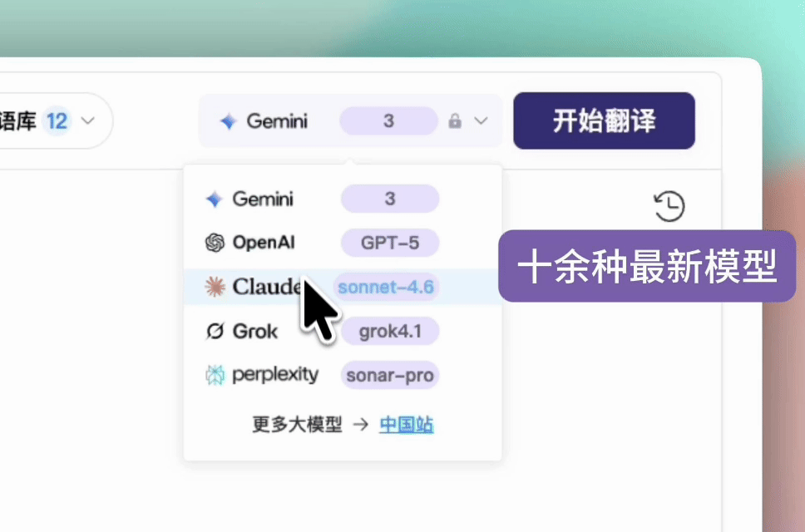Click the Gemini sparkle icon in dropdown list
The image size is (805, 532).
(214, 199)
